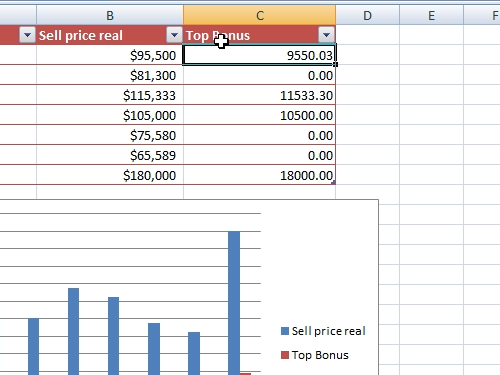The image size is (500, 375).
Task: Select cell with 9550.03
Action: pos(260,55)
